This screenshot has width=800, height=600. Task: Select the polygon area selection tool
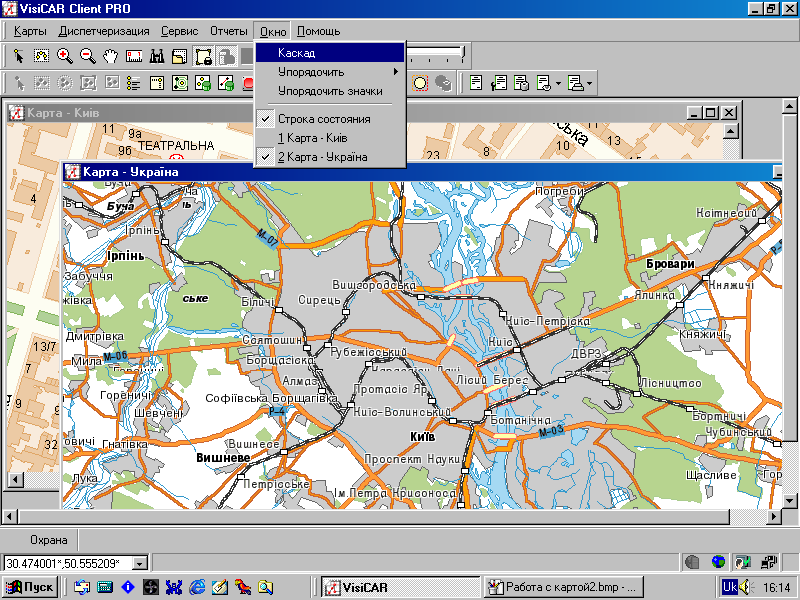point(42,56)
